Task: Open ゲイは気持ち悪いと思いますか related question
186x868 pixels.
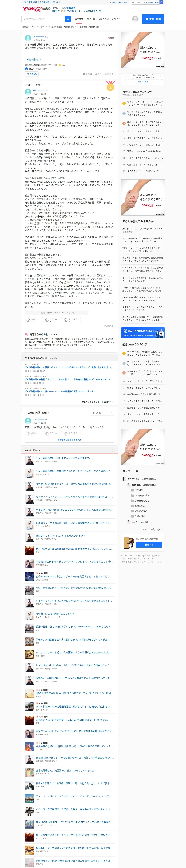Action: click(63, 458)
